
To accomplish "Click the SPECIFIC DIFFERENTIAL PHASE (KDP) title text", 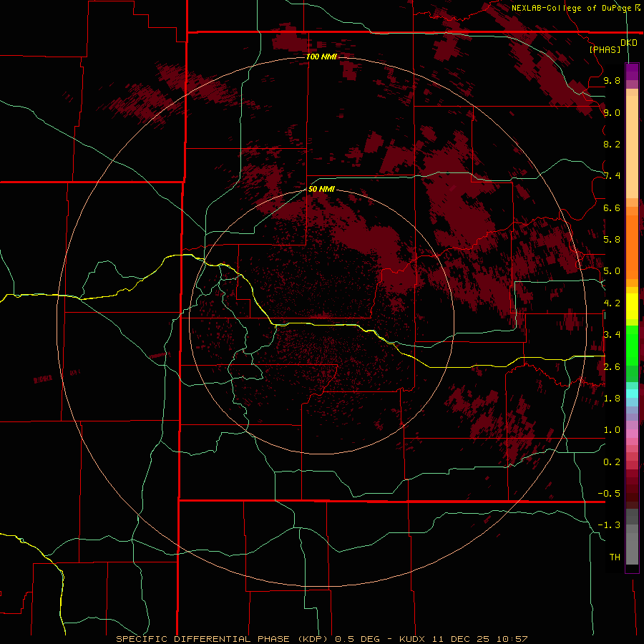I will [222, 639].
